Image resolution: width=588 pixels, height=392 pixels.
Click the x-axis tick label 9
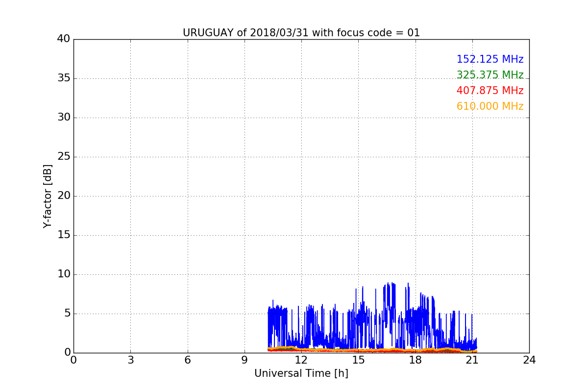click(245, 360)
